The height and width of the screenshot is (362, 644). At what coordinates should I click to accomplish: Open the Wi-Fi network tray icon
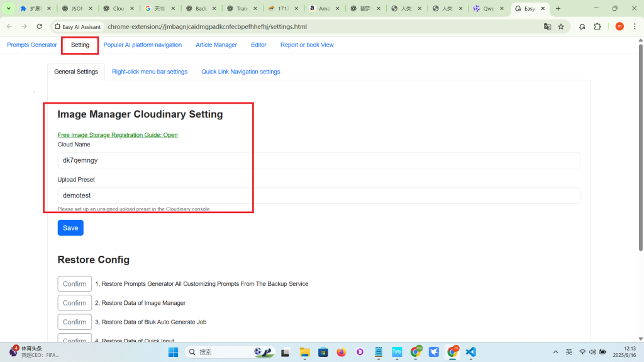pyautogui.click(x=582, y=352)
